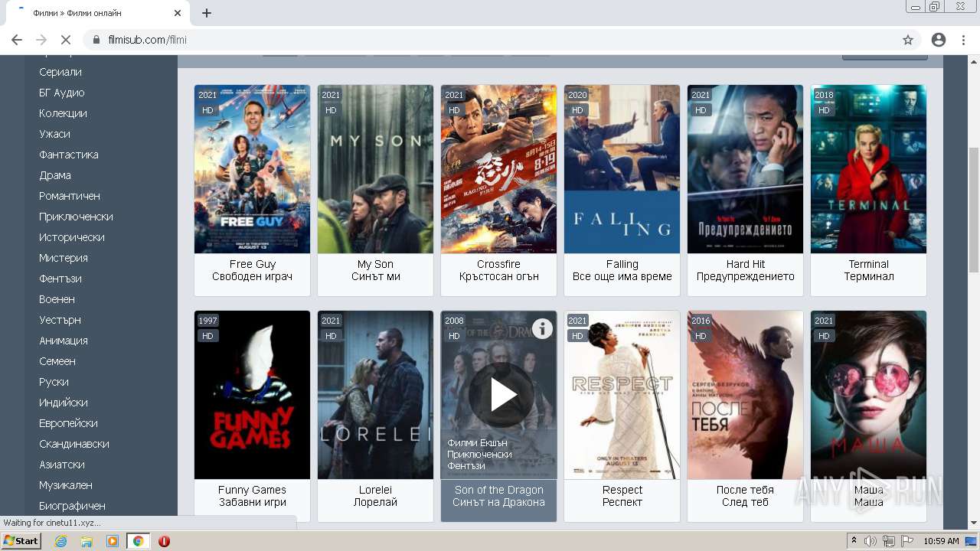Click the page vertical scrollbar thumb
This screenshot has height=551, width=980.
(974, 209)
